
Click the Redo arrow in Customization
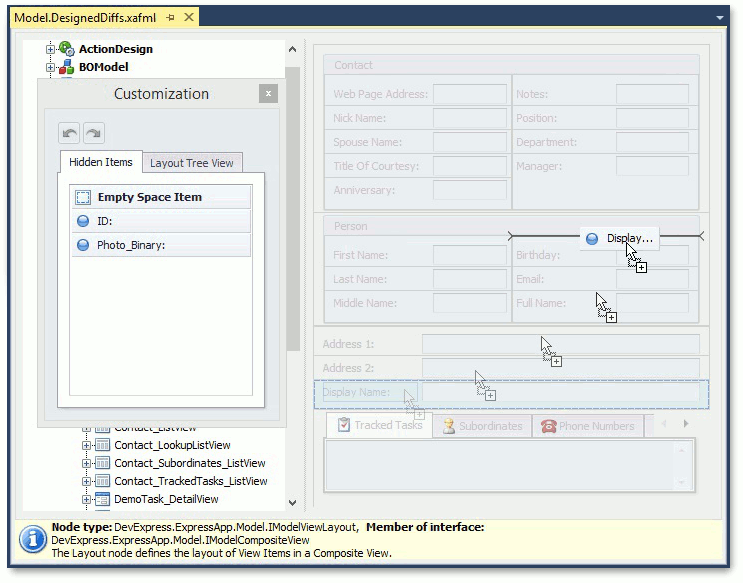pos(93,133)
